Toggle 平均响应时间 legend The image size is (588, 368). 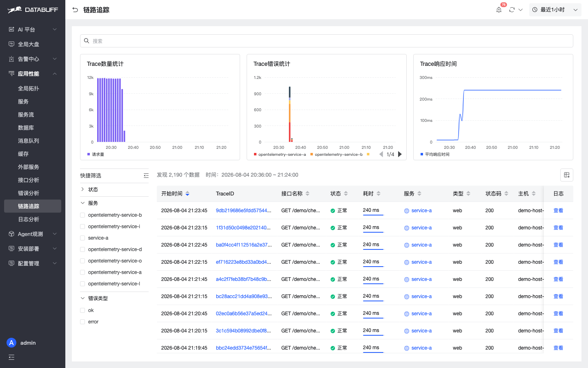435,154
